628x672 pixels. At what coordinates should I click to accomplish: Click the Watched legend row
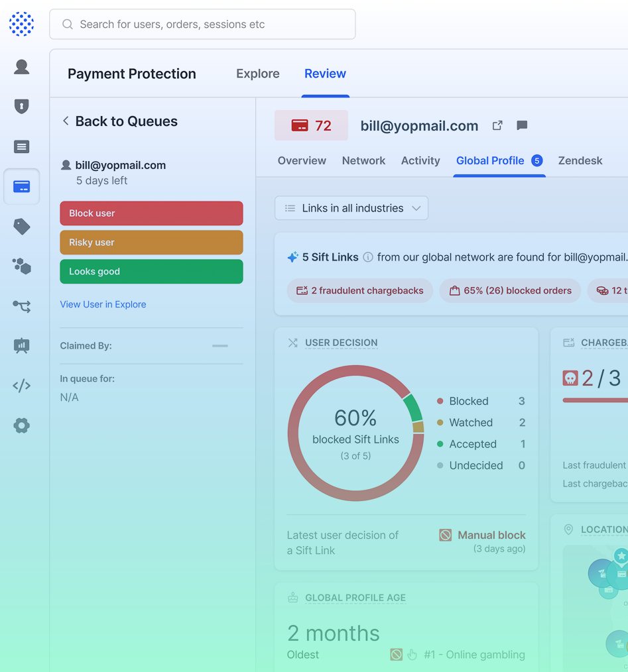point(481,423)
